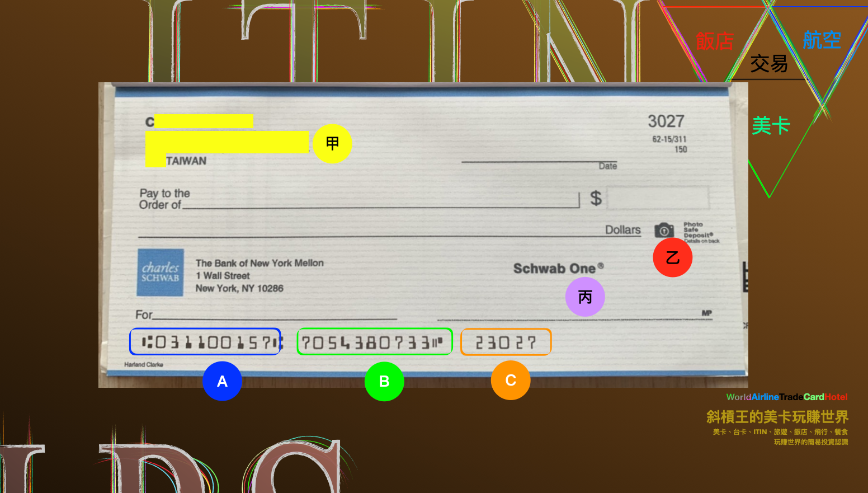
Task: Click the green 美卡 label
Action: [x=771, y=125]
